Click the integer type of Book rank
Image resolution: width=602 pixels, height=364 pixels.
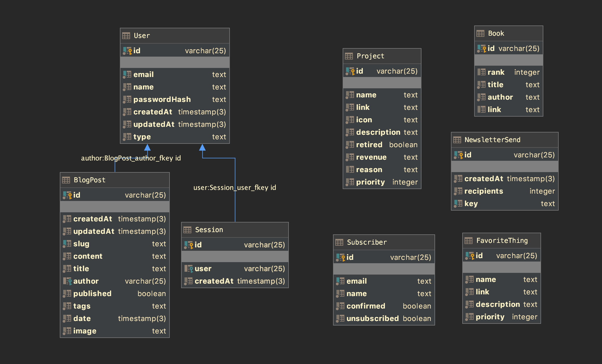click(x=527, y=72)
